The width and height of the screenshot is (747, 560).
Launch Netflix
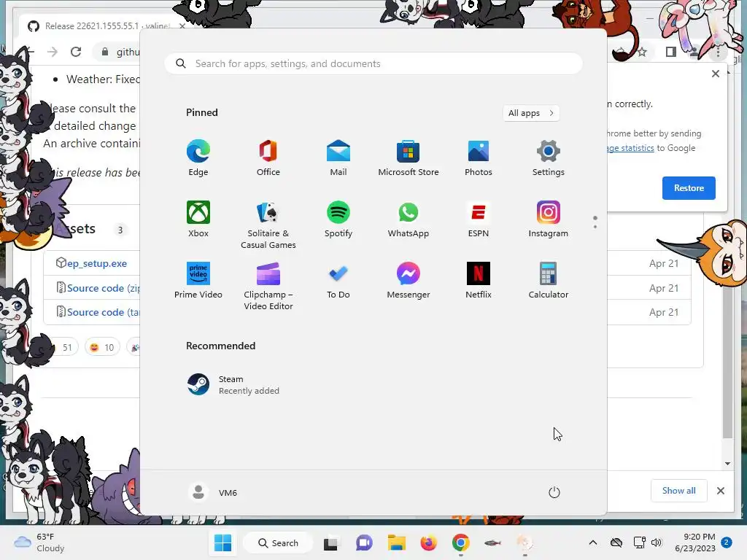coord(479,281)
